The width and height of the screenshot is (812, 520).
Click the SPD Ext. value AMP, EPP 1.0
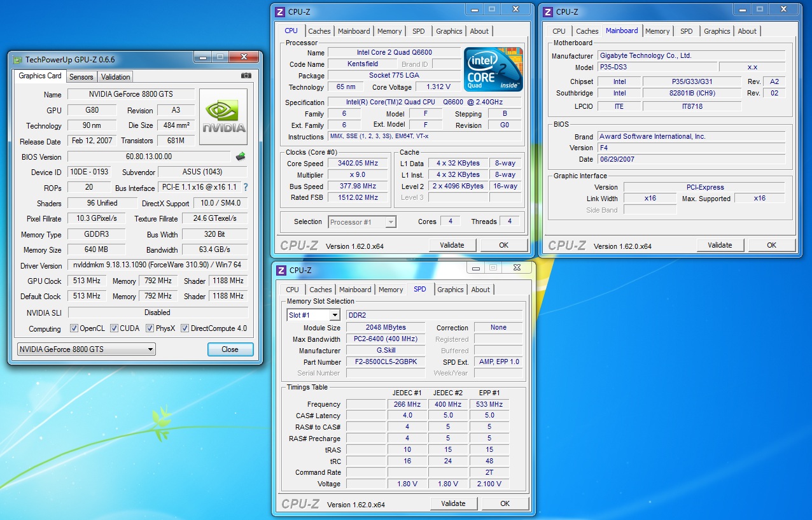point(498,362)
